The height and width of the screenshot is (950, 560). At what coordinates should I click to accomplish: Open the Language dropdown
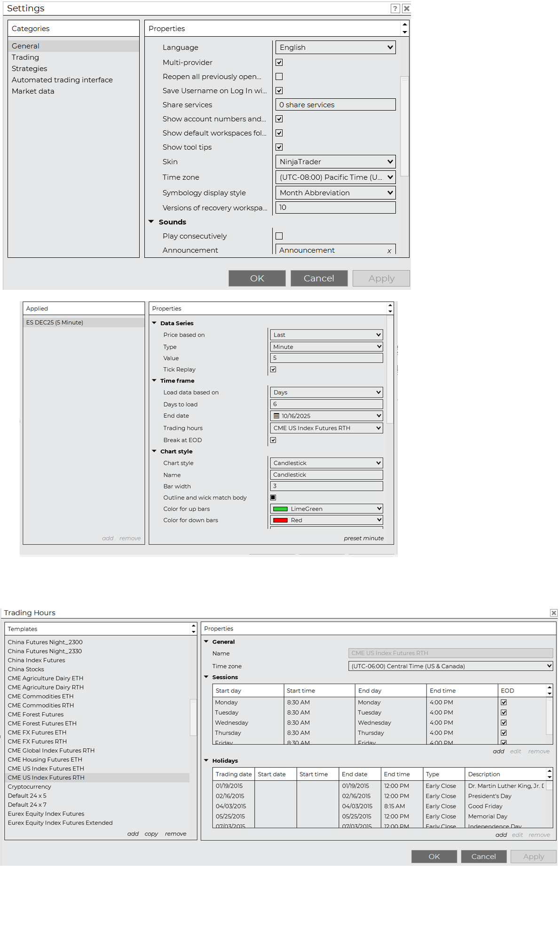coord(335,48)
